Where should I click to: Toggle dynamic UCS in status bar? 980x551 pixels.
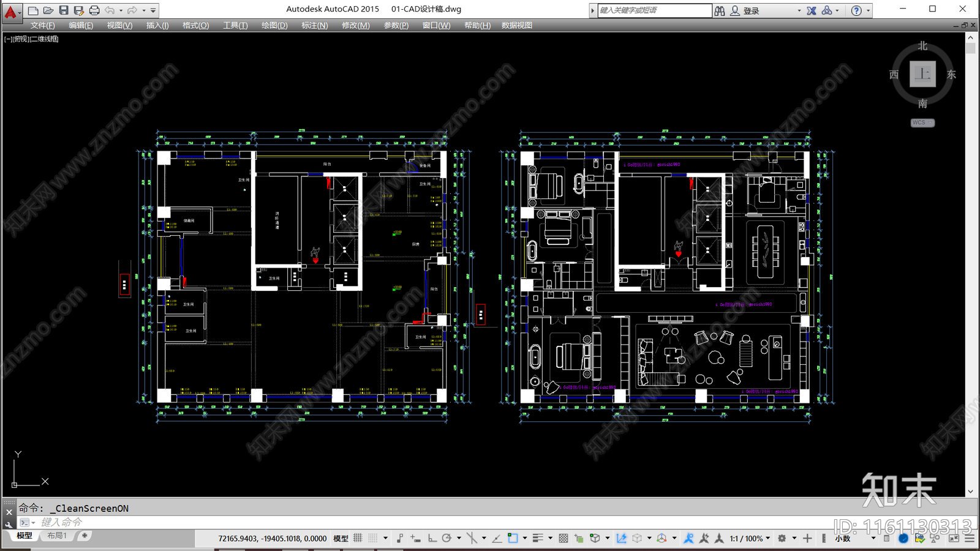pyautogui.click(x=621, y=538)
